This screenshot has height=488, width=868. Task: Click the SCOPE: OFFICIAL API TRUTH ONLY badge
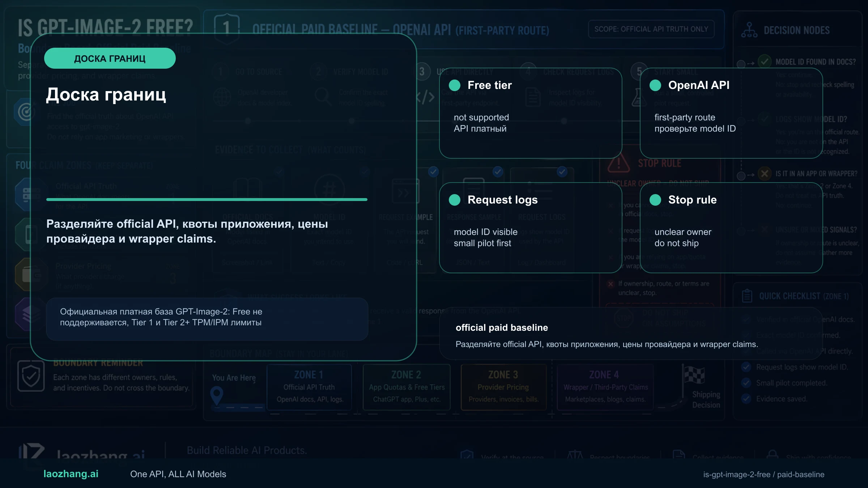click(x=651, y=29)
